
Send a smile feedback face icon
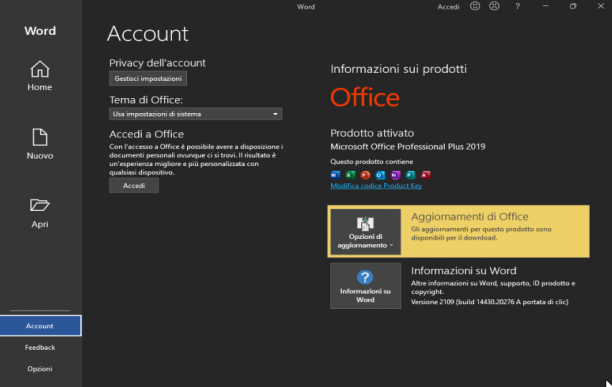point(475,6)
